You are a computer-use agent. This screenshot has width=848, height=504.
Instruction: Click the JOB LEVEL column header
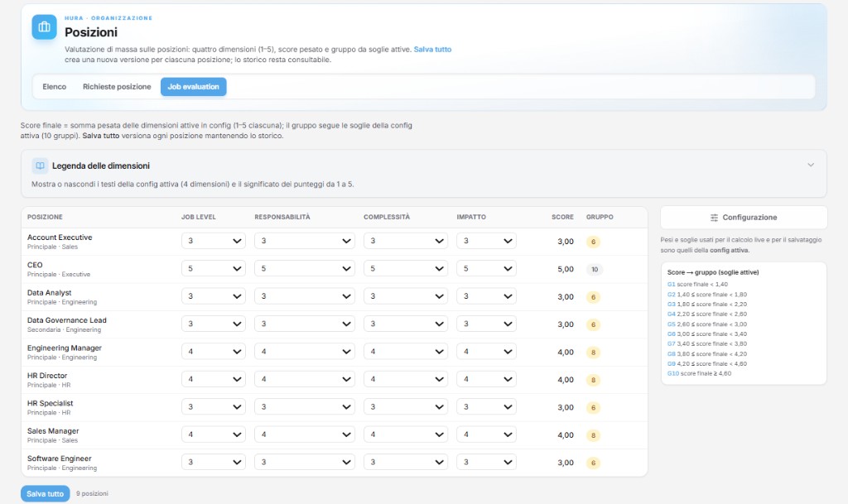[x=199, y=217]
